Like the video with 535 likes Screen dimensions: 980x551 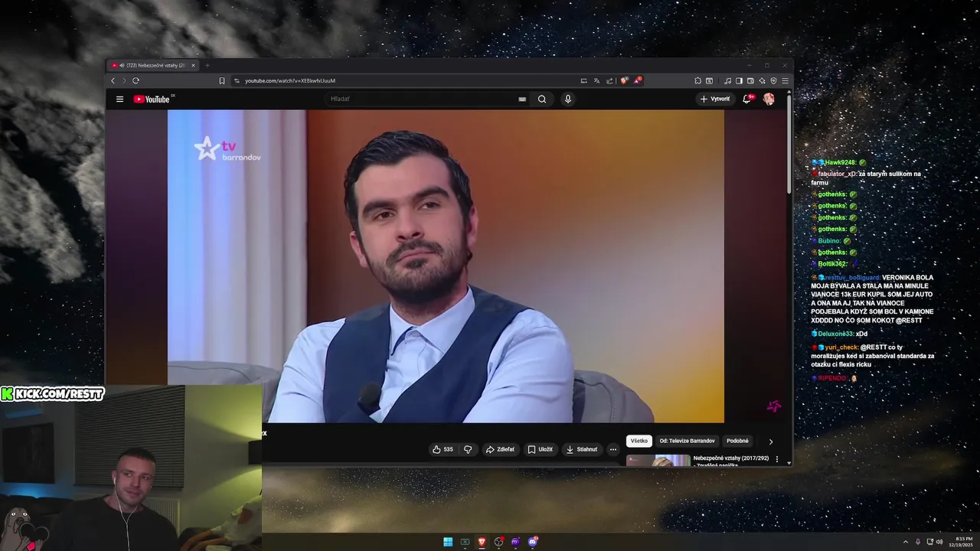[x=443, y=449]
